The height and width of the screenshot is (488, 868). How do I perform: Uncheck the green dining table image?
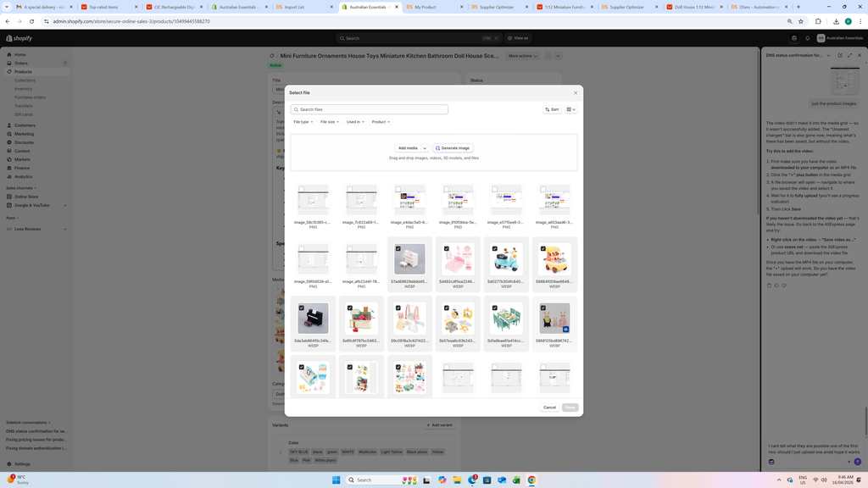[x=495, y=308]
